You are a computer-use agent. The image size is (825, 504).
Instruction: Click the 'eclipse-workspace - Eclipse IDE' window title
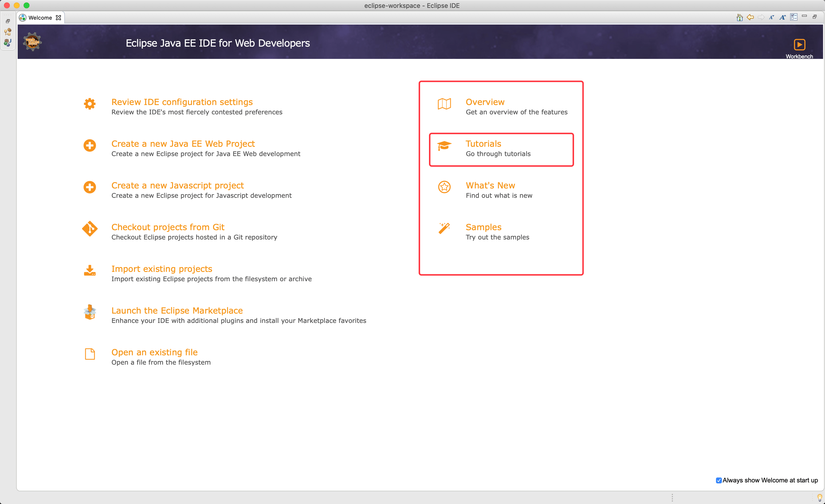tap(412, 5)
